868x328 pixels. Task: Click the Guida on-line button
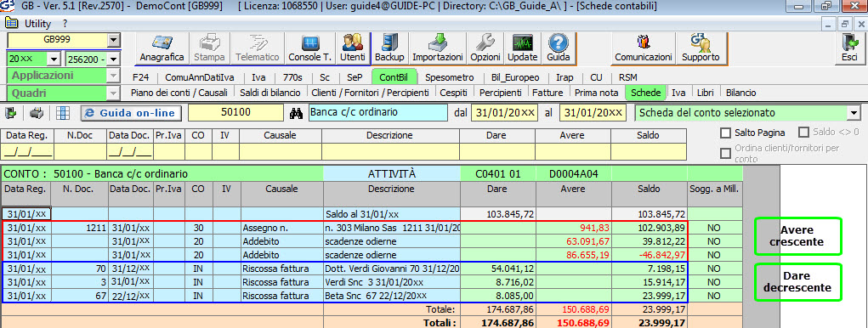[x=131, y=113]
